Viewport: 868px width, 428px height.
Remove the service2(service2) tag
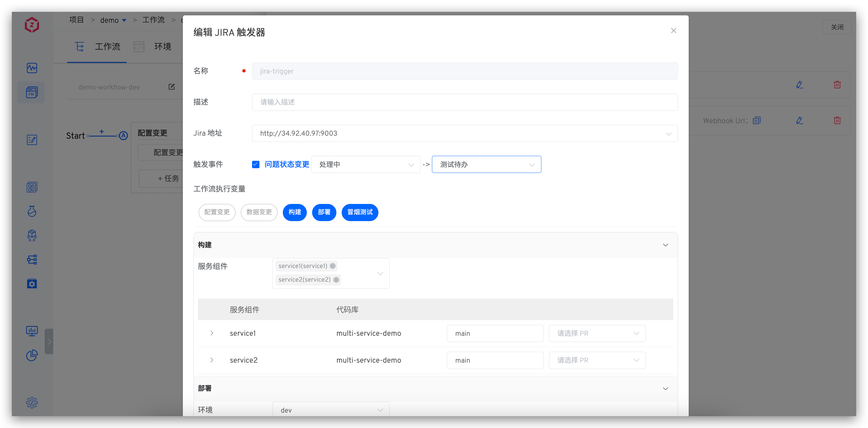click(336, 280)
